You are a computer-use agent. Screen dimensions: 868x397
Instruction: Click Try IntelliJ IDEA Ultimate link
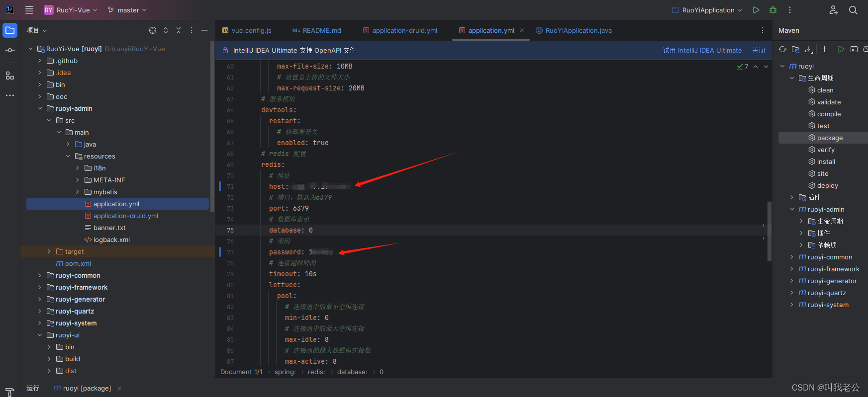(x=702, y=50)
